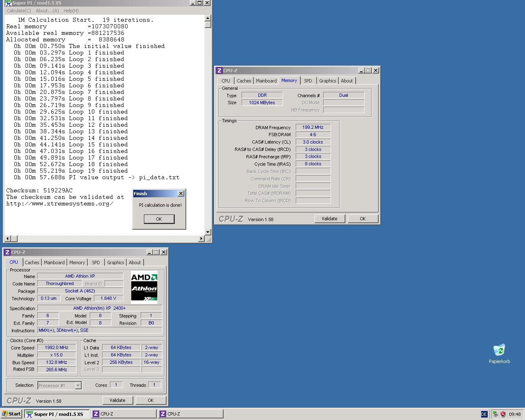Open the About...(A) menu in Super PI
525x420 pixels.
point(47,11)
